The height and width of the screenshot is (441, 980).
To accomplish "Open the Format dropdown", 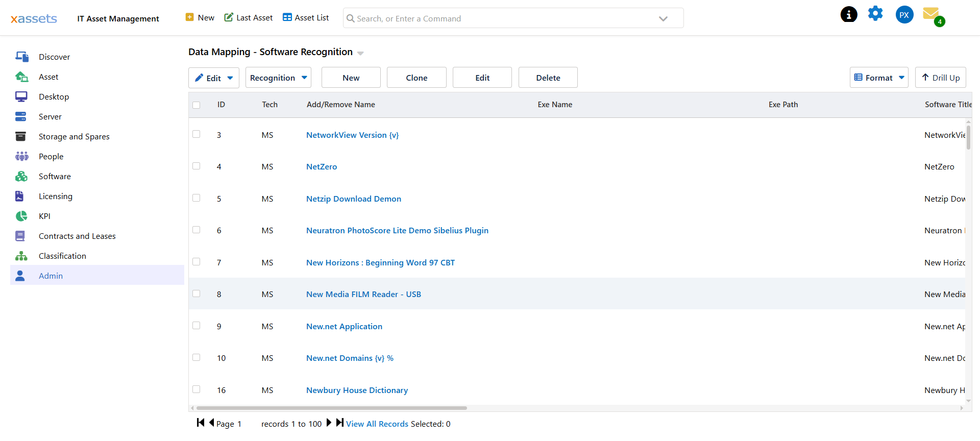I will (x=879, y=78).
